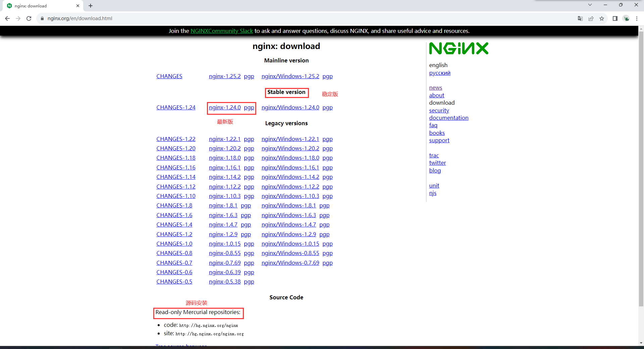Open the security sidebar link
The image size is (644, 349).
pyautogui.click(x=439, y=110)
